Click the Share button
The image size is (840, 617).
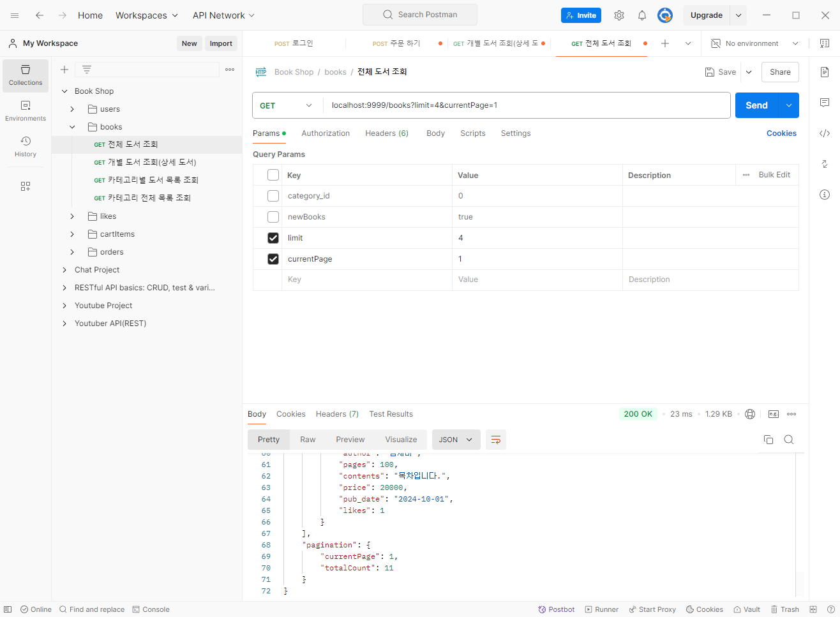point(780,72)
